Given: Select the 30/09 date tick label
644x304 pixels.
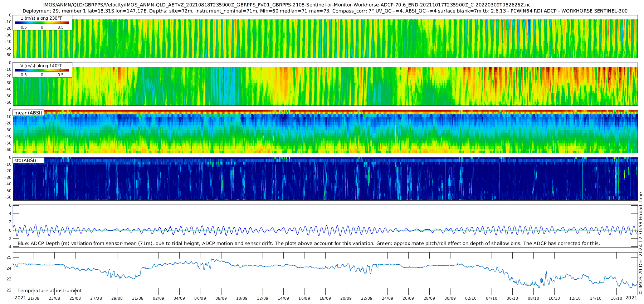Looking at the screenshot, I should pyautogui.click(x=450, y=298).
